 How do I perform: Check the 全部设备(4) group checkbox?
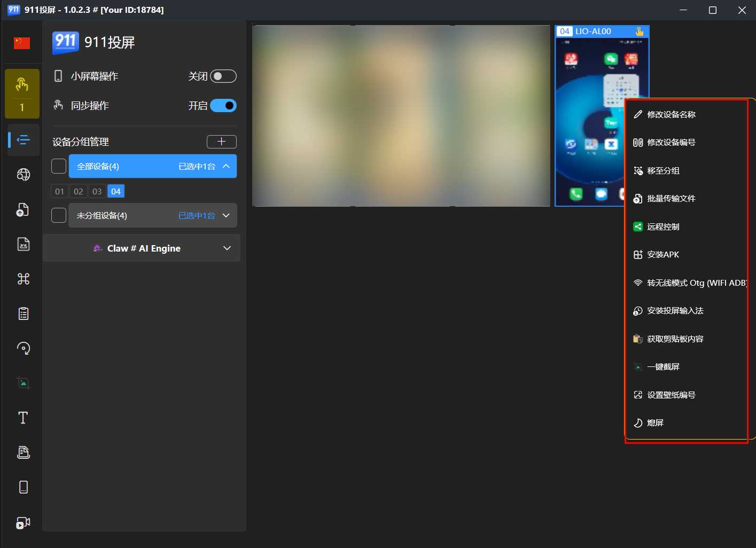click(59, 166)
